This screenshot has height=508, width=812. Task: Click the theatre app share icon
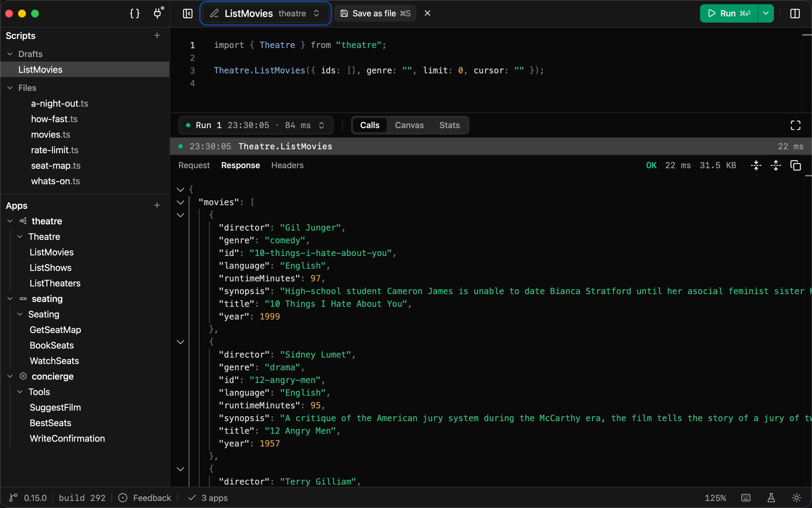[23, 221]
